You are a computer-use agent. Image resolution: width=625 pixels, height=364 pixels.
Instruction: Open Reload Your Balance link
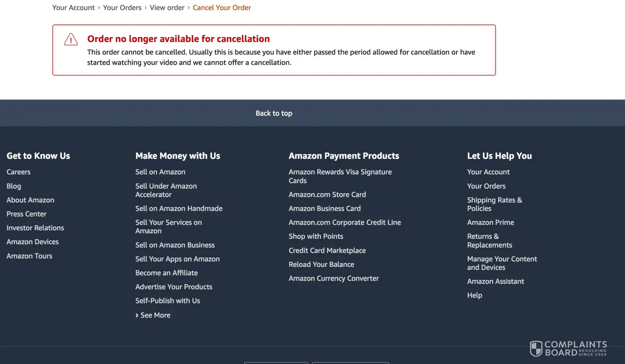click(321, 265)
